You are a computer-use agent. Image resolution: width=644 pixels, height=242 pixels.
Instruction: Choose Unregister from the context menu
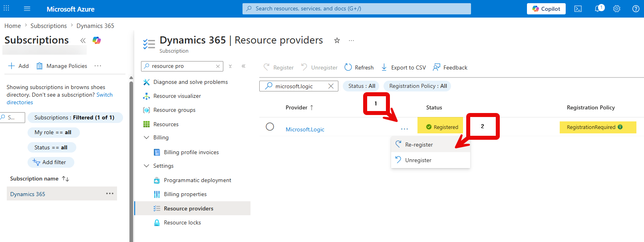coord(431,160)
